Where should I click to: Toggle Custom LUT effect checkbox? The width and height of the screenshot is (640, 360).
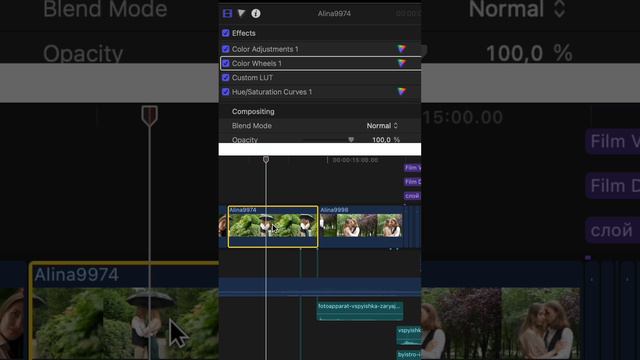(x=226, y=78)
